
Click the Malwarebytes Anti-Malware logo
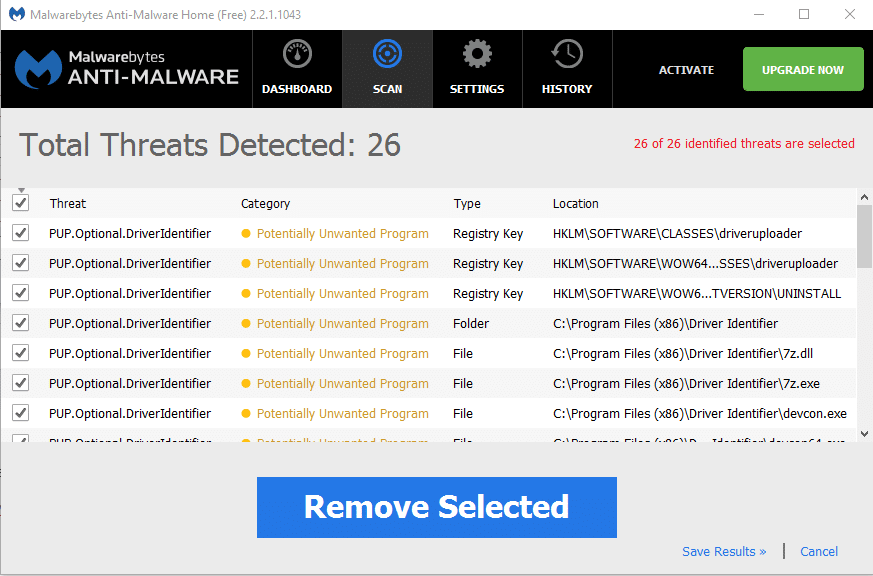point(126,69)
